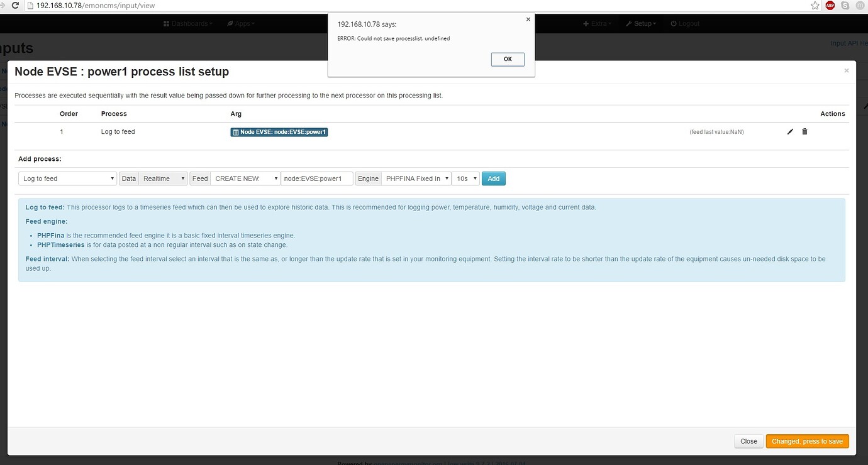Screen dimensions: 868x465
Task: Open the Extra menu
Action: tap(597, 23)
